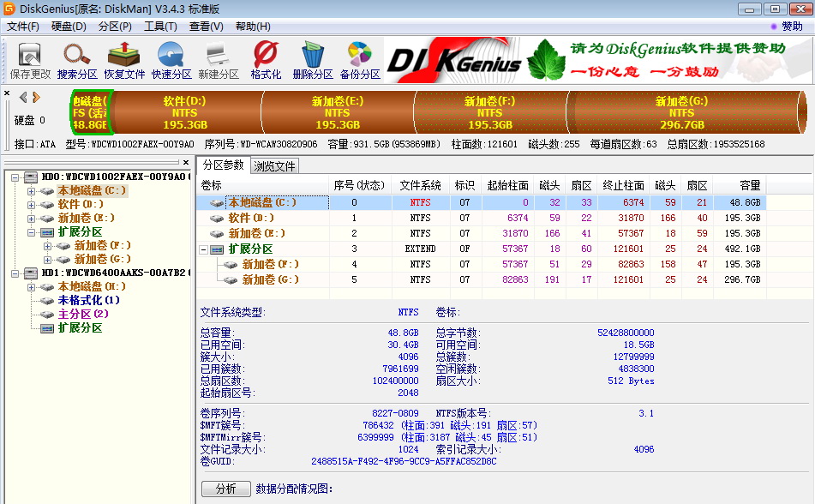This screenshot has height=504, width=815.
Task: Select 本地磁盘(C:) row in partition table
Action: tap(481, 202)
